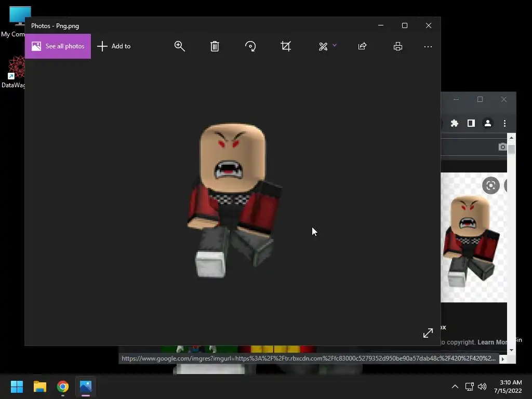Open network status tray icon
The image size is (532, 399).
point(469,387)
